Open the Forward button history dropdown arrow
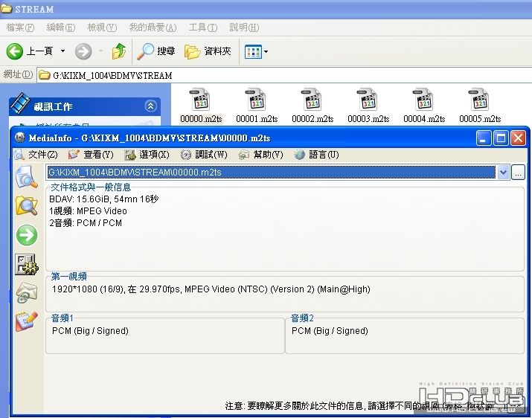Screen dimensions: 532x418 click(100, 51)
